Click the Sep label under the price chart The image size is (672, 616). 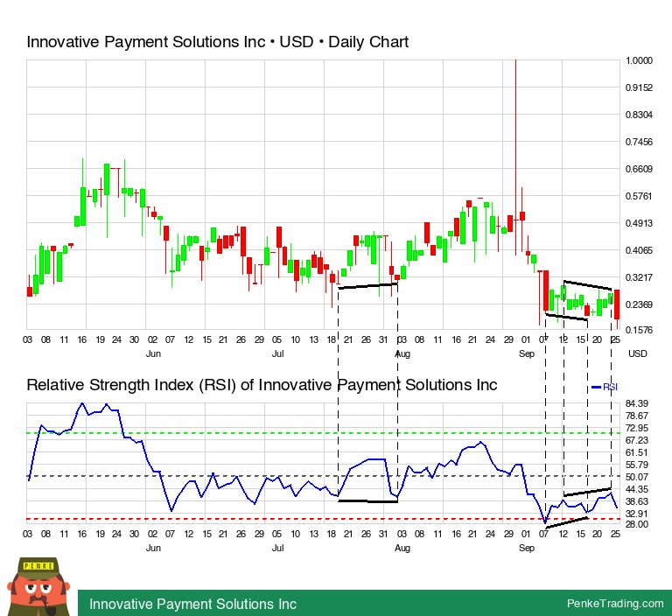[527, 354]
